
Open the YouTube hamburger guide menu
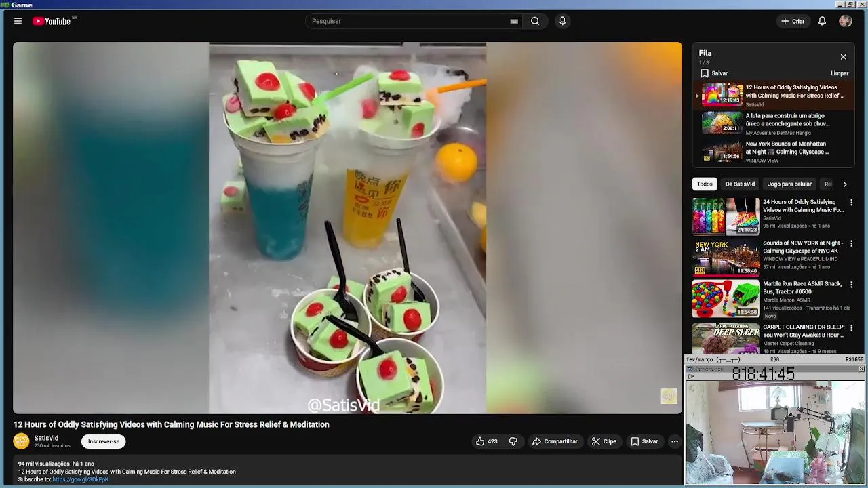pyautogui.click(x=18, y=21)
